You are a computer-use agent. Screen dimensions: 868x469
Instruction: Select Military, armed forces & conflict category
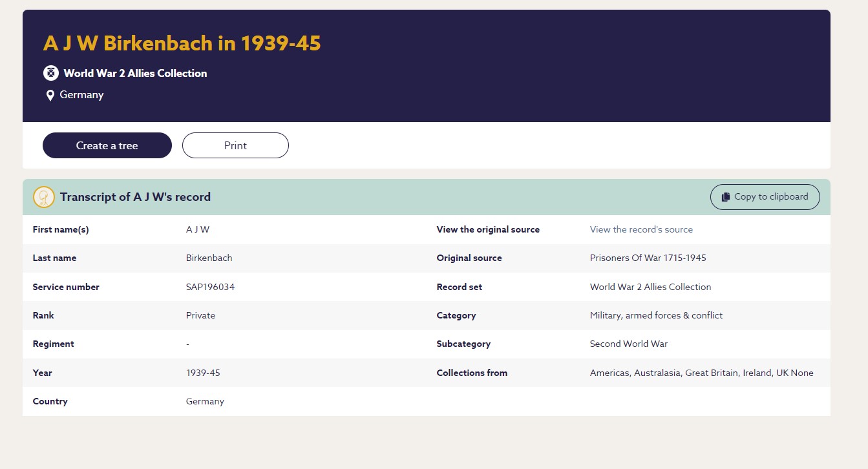coord(656,315)
